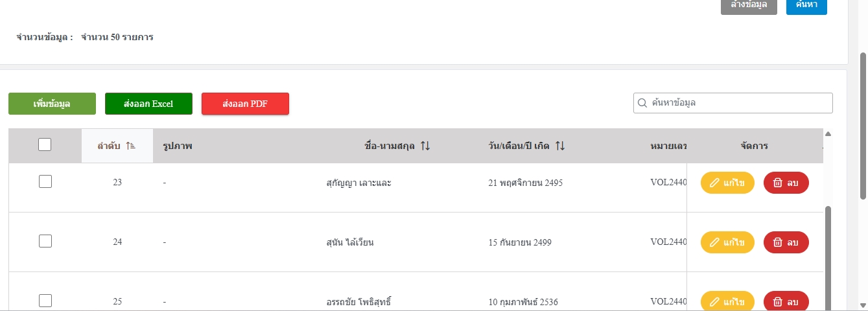868x311 pixels.
Task: Click trash icon on row 24 ลบ button
Action: click(x=778, y=242)
